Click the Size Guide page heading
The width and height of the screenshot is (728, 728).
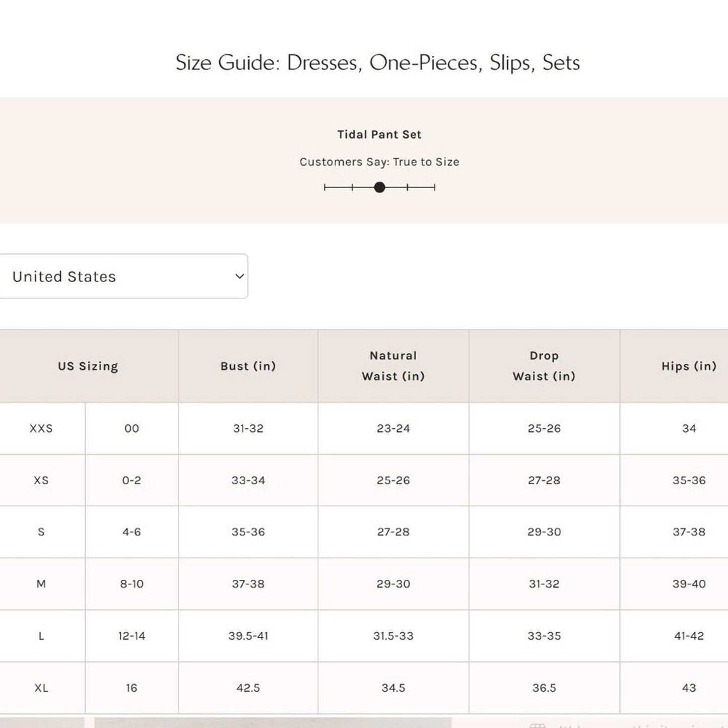click(377, 63)
